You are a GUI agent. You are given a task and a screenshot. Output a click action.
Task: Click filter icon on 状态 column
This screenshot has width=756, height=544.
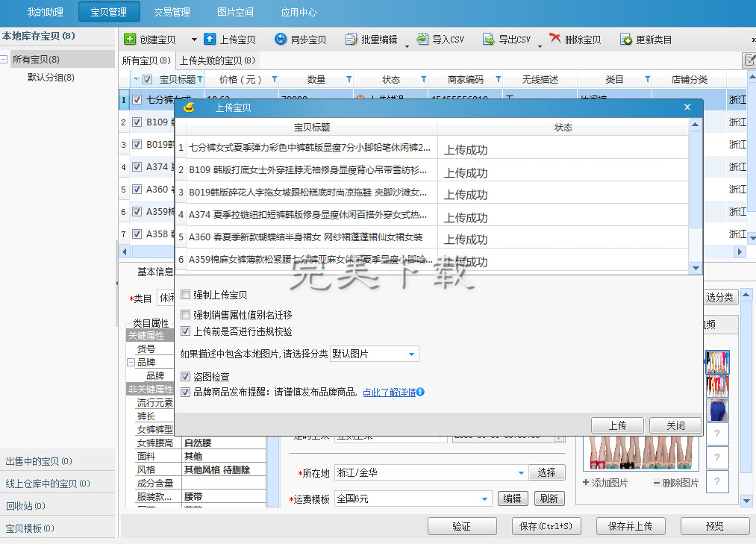(423, 79)
